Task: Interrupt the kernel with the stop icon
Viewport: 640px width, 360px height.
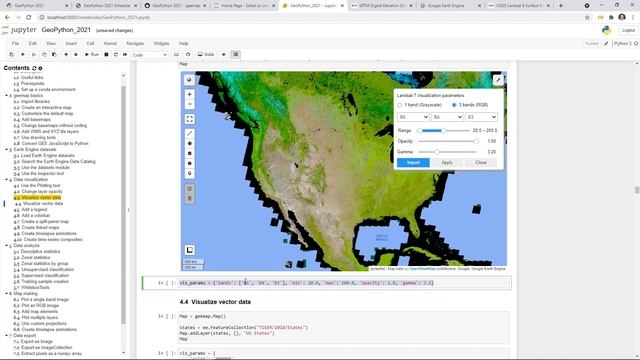Action: [x=106, y=54]
